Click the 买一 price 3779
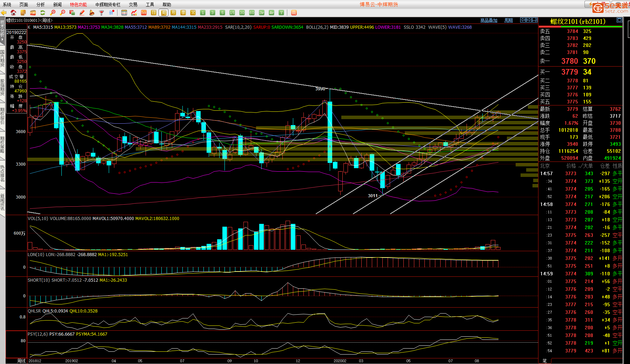Viewport: 630px width, 364px height. 570,72
